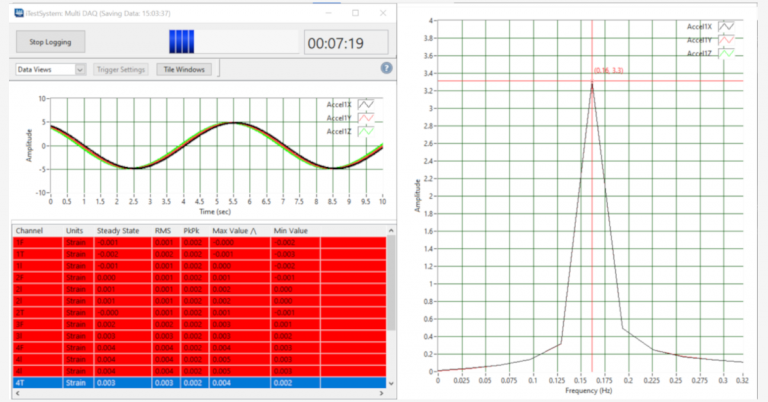The width and height of the screenshot is (768, 402).
Task: Click the iTestSystem app icon in title bar
Action: tap(19, 13)
